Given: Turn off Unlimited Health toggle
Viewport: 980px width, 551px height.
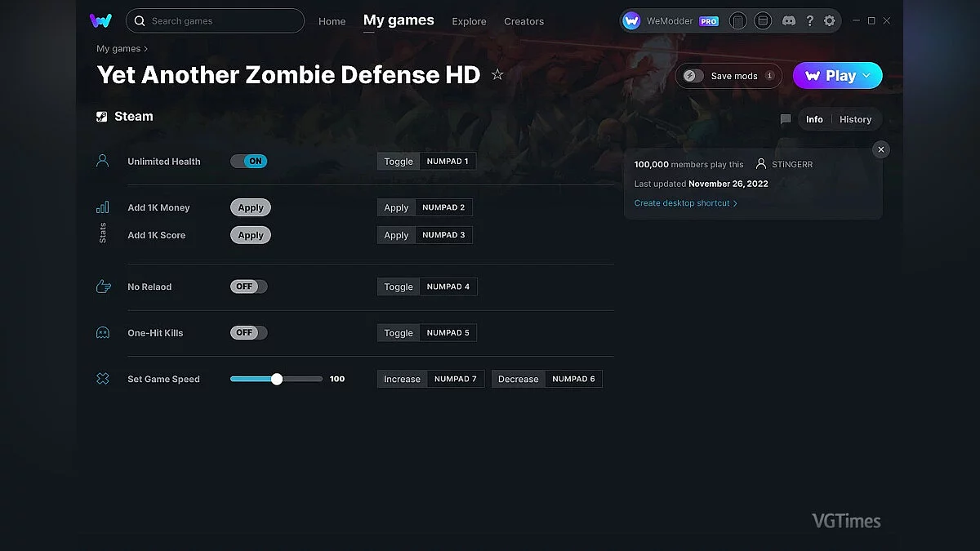Looking at the screenshot, I should (248, 162).
